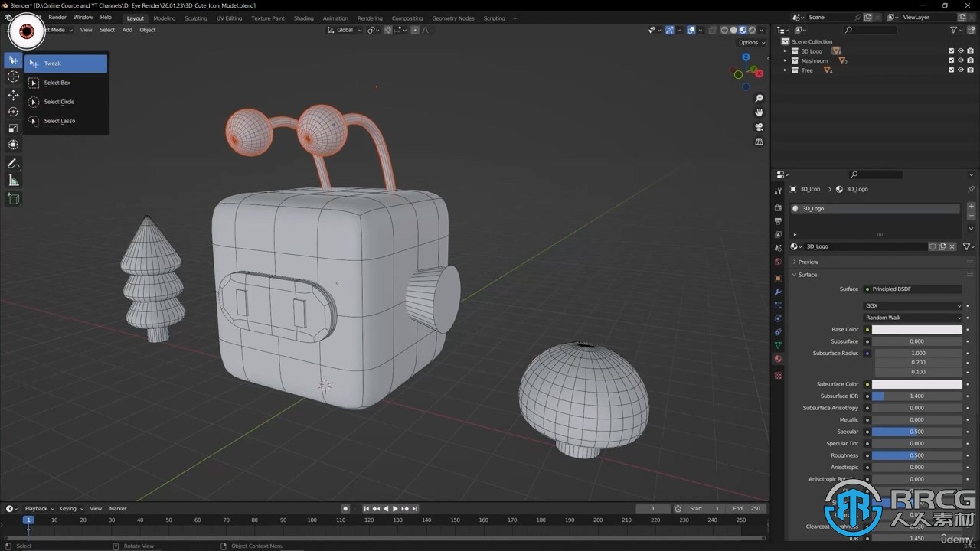Click the Pan view hand icon
The height and width of the screenshot is (551, 980).
[x=759, y=112]
